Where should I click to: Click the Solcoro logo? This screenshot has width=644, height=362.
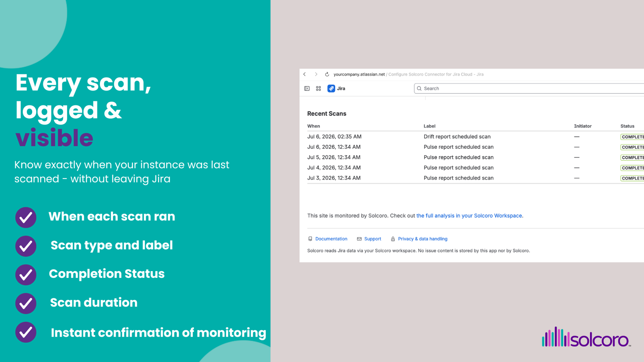coord(586,337)
